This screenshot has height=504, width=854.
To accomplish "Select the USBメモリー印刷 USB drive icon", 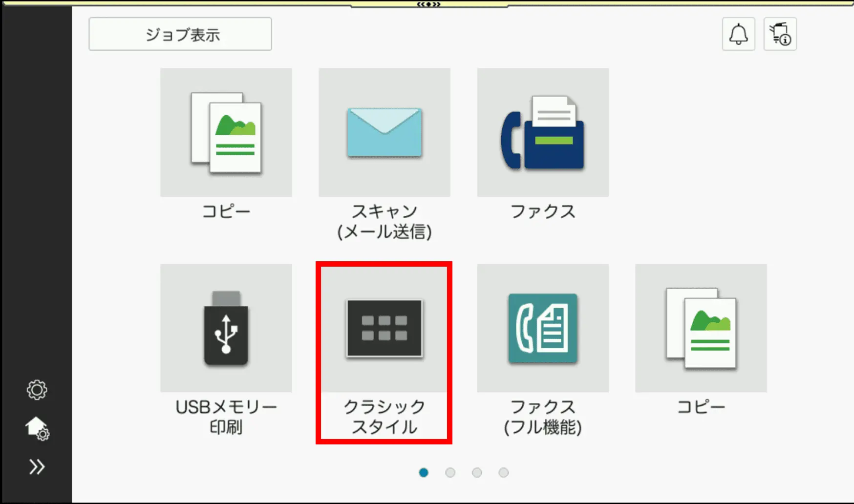I will click(226, 328).
